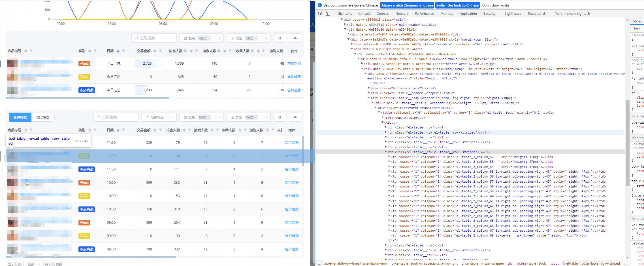This screenshot has height=266, width=644.
Task: Expand the tbody node in the DOM tree
Action: (x=382, y=123)
